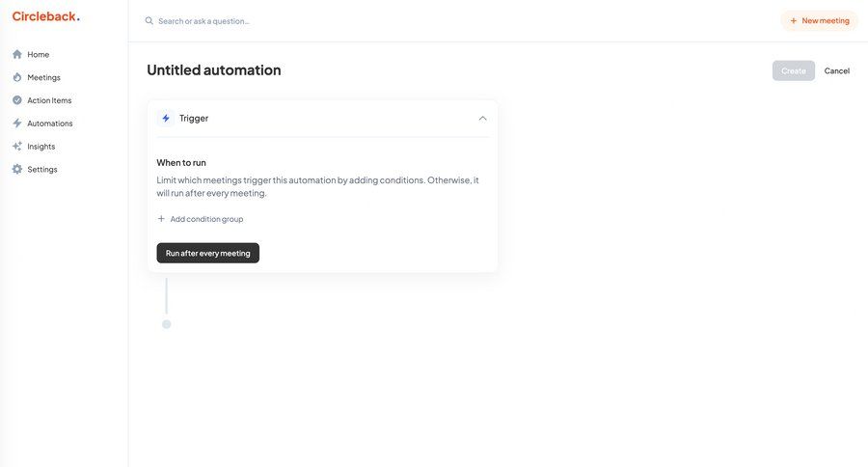This screenshot has height=467, width=868.
Task: Click the Meetings hand icon
Action: pyautogui.click(x=17, y=77)
